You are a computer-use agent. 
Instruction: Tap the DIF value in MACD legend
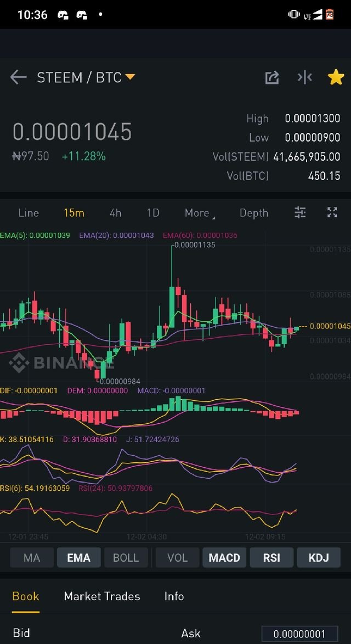(29, 390)
